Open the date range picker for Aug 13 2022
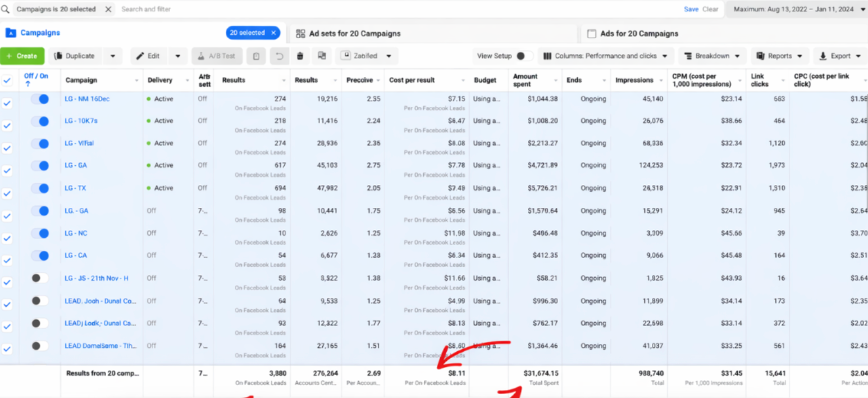The height and width of the screenshot is (398, 868). (x=796, y=9)
